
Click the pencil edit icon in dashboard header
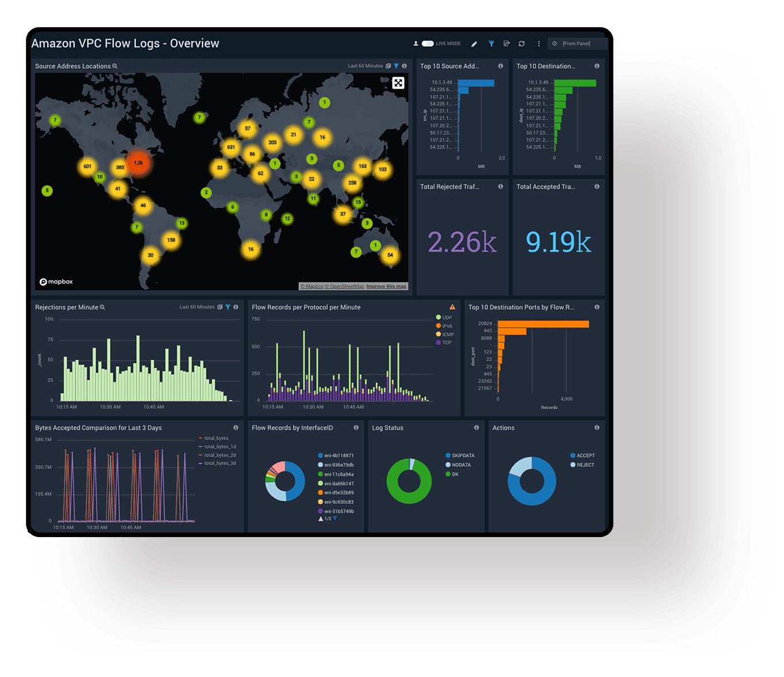pos(474,44)
